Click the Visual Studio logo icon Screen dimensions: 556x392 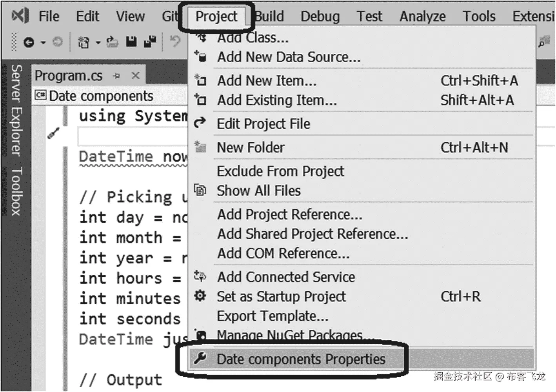pyautogui.click(x=20, y=16)
